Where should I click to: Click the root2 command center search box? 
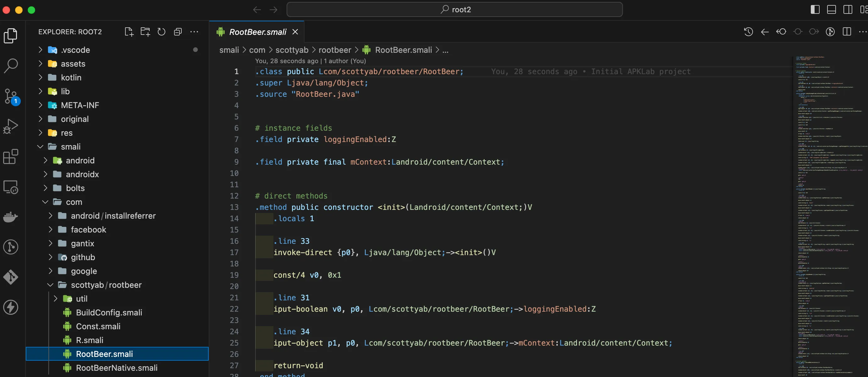[x=454, y=9]
